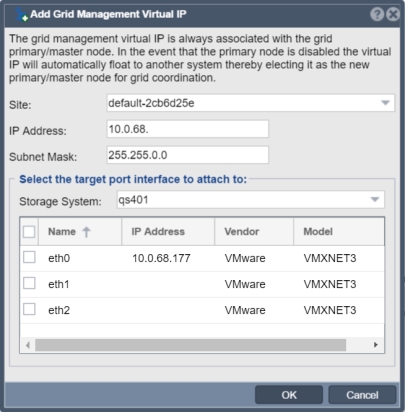Click the scrollbar left arrow
This screenshot has height=412, width=405.
(x=28, y=345)
